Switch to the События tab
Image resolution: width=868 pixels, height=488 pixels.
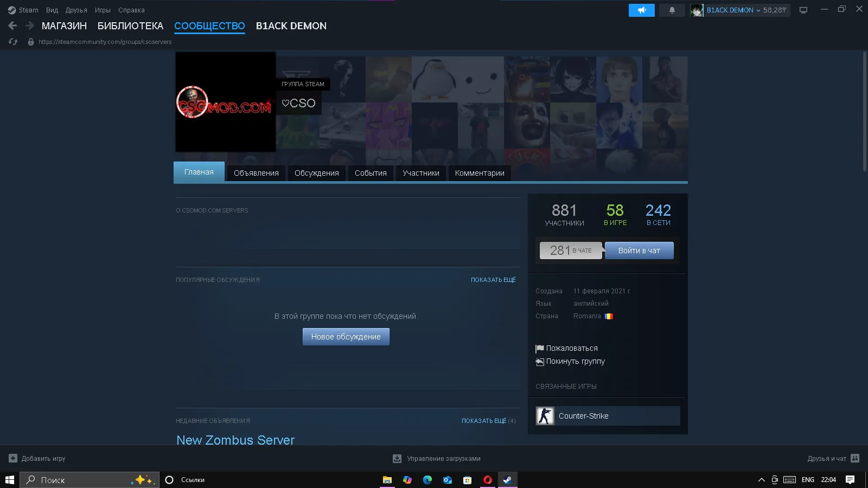click(371, 173)
